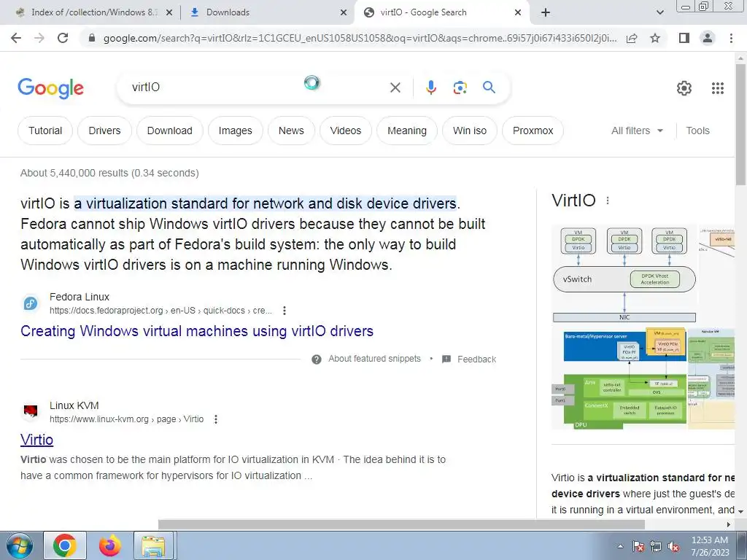747x560 pixels.
Task: Click the docs.fedoraproject.org URL breadcrumb
Action: [x=160, y=311]
